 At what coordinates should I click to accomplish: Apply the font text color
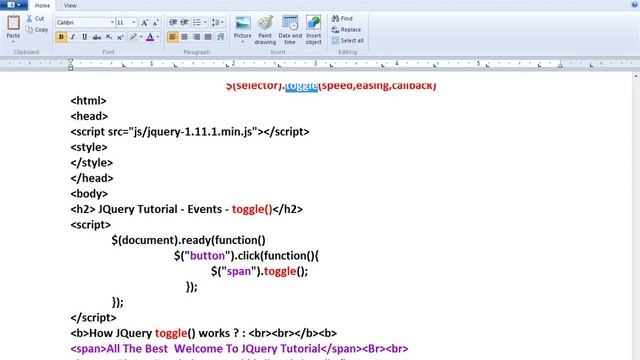(150, 37)
